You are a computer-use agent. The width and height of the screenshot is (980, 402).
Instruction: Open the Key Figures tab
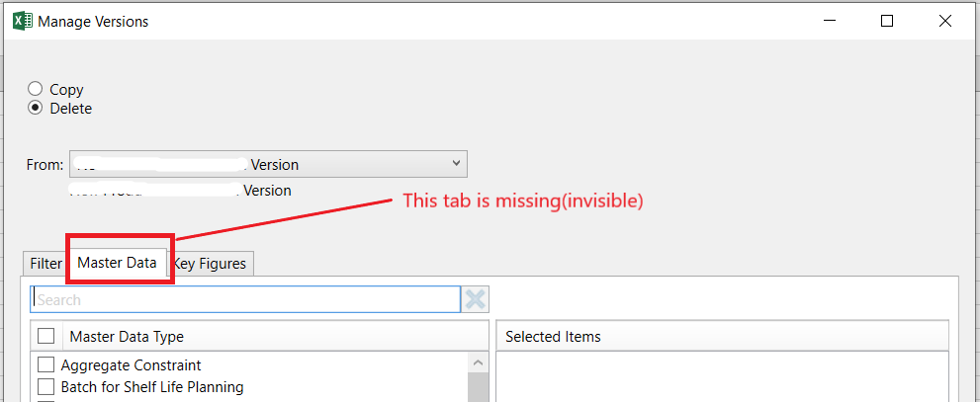(210, 264)
